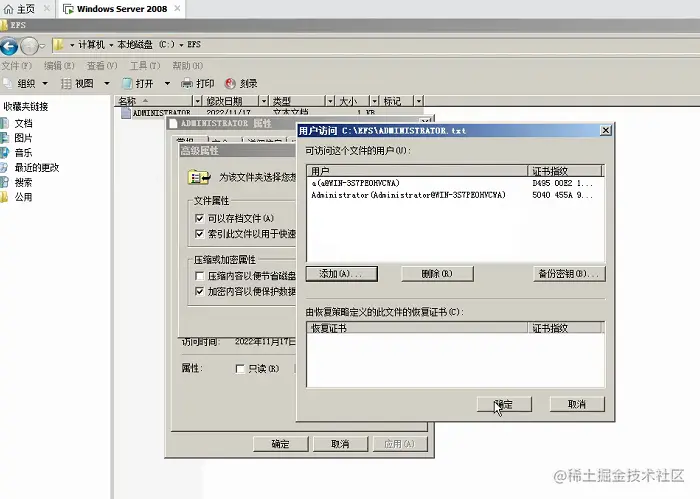Select user a(a@WIN-3S7PEOHVCVA) row

tap(455, 183)
